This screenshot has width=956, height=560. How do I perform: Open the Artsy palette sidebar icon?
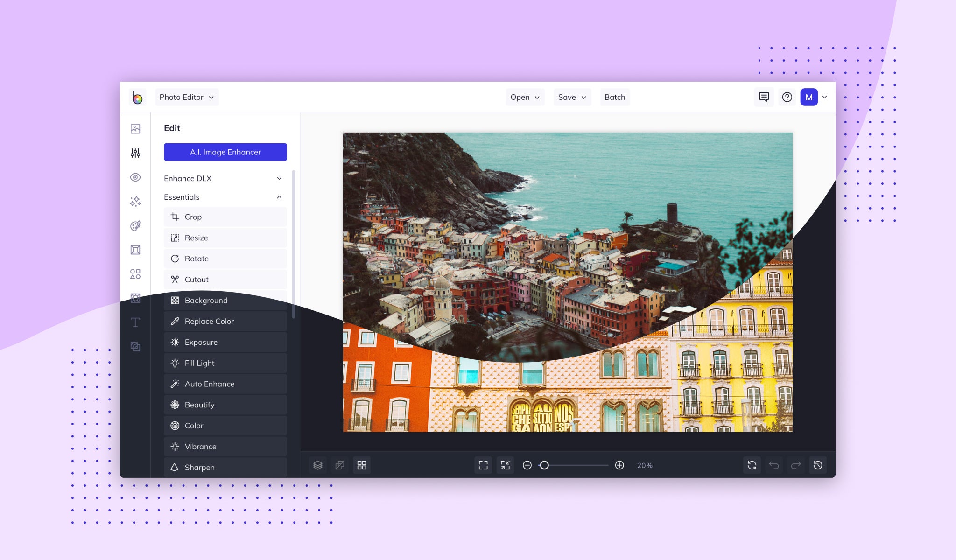tap(135, 226)
